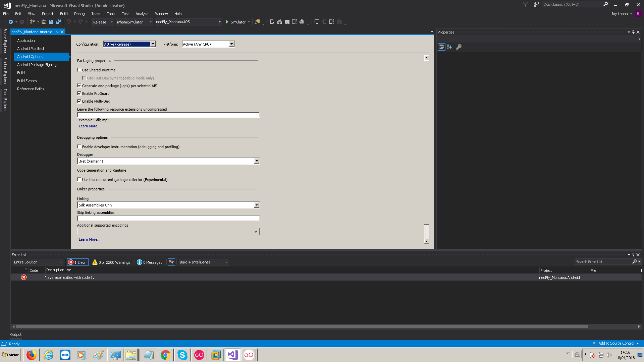Uncheck Generate one package per selected ABI

pyautogui.click(x=79, y=85)
